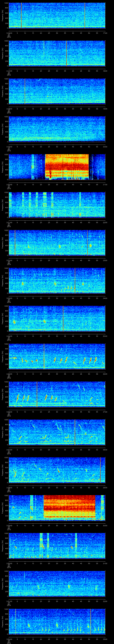Click the '21:00' end time label
Image resolution: width=114 pixels, height=644 pixels.
coord(105,184)
